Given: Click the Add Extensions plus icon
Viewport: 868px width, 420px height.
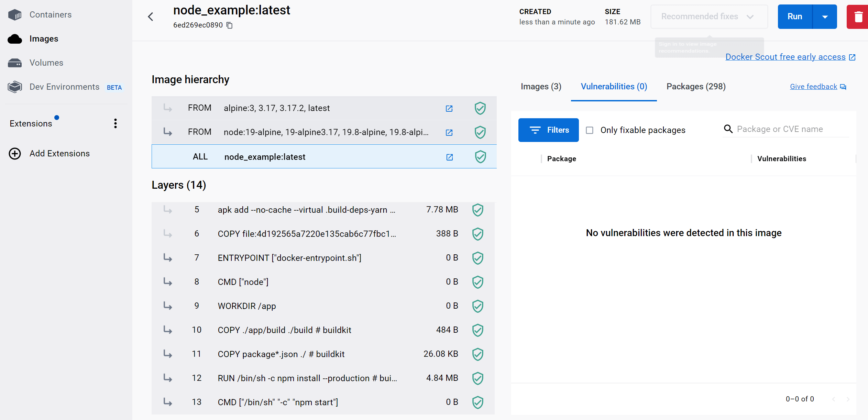Looking at the screenshot, I should tap(14, 154).
